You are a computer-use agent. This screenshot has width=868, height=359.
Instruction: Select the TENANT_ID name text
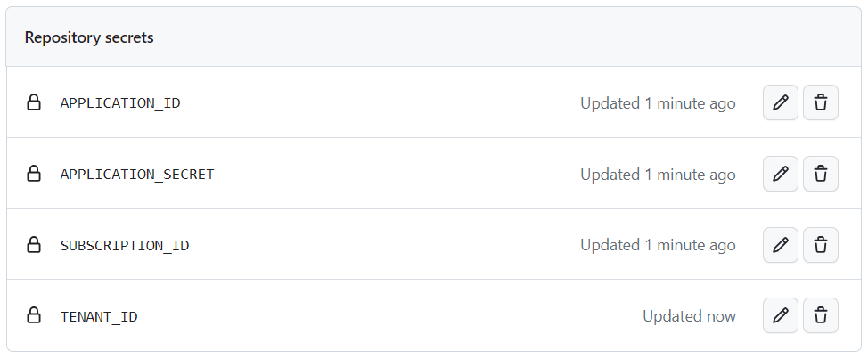point(99,317)
